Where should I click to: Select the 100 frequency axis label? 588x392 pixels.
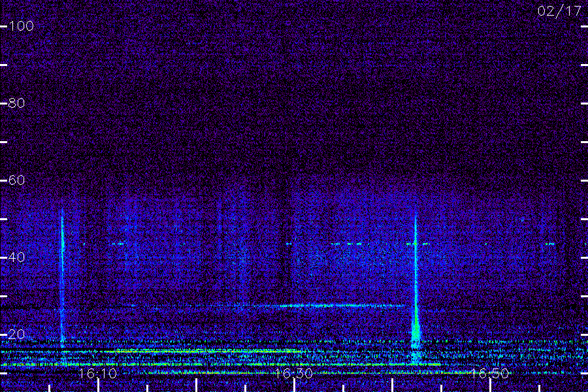click(x=21, y=26)
